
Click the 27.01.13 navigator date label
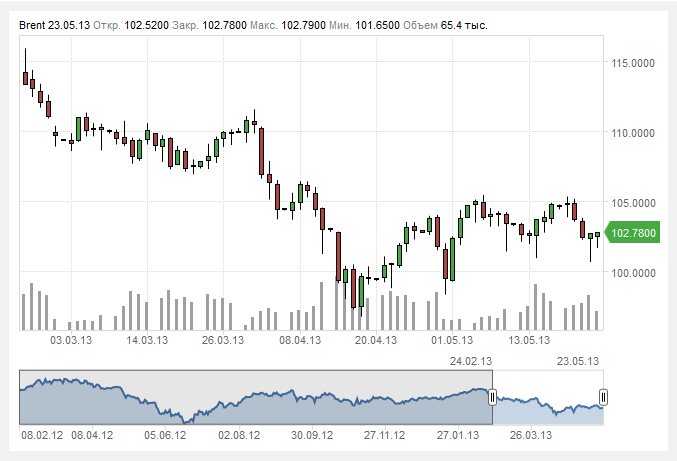pyautogui.click(x=458, y=435)
